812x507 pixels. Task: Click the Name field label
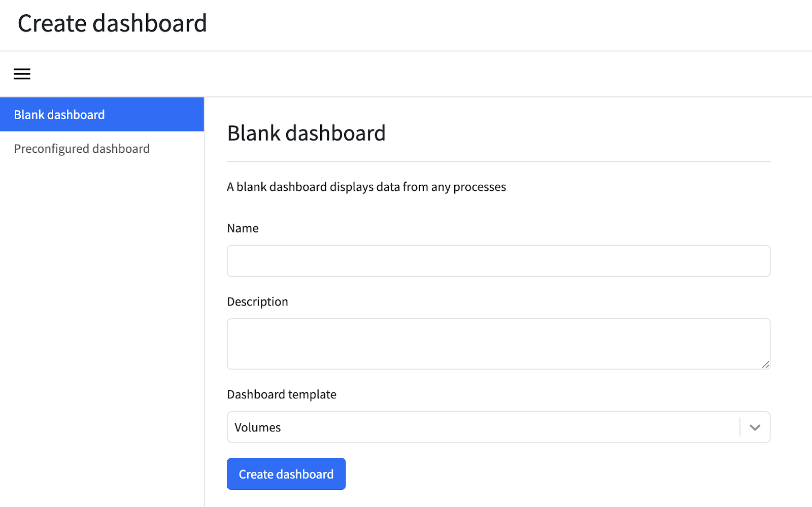pyautogui.click(x=243, y=228)
